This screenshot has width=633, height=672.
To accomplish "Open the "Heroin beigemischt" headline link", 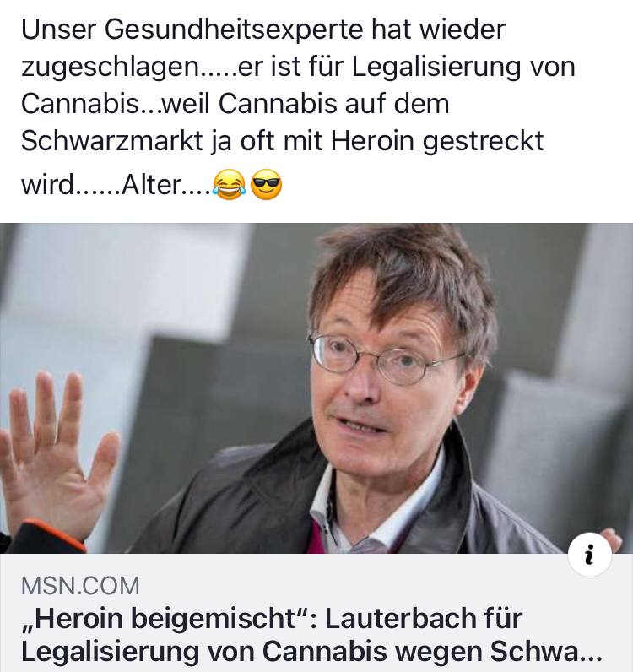I will (311, 635).
